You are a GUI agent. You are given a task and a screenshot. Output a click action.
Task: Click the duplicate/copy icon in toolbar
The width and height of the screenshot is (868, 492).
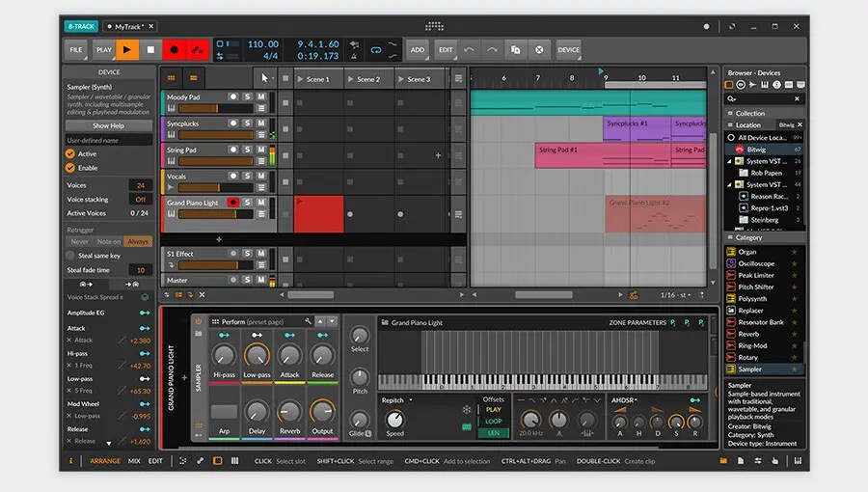[x=515, y=50]
